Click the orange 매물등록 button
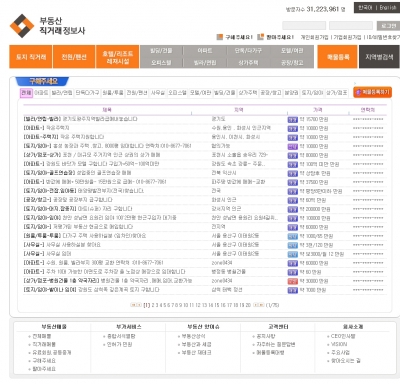This screenshot has width=400, height=384. click(x=337, y=57)
